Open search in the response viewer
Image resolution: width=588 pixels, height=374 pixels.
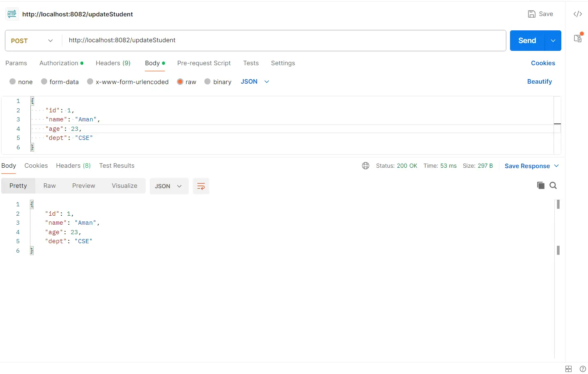coord(553,185)
